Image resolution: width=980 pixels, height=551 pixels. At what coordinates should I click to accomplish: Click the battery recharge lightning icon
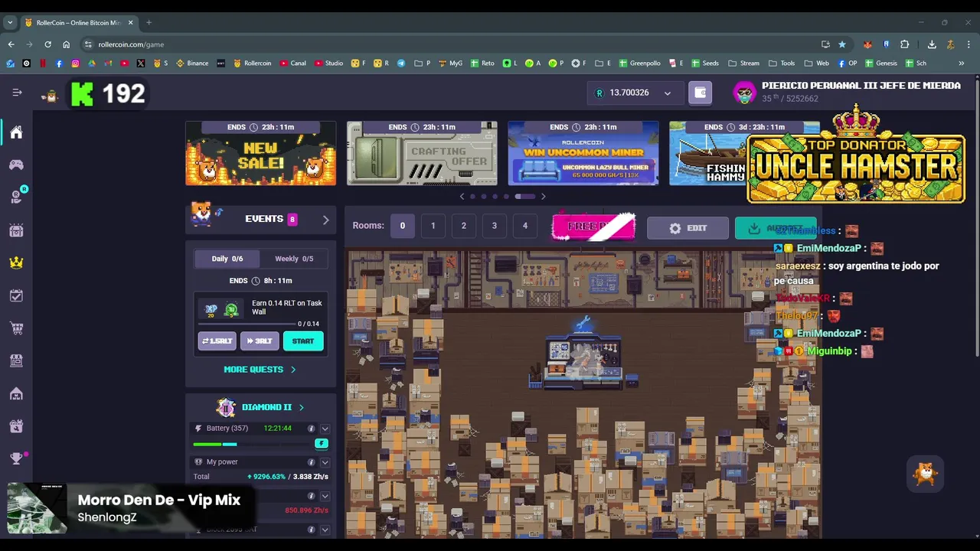pos(322,444)
